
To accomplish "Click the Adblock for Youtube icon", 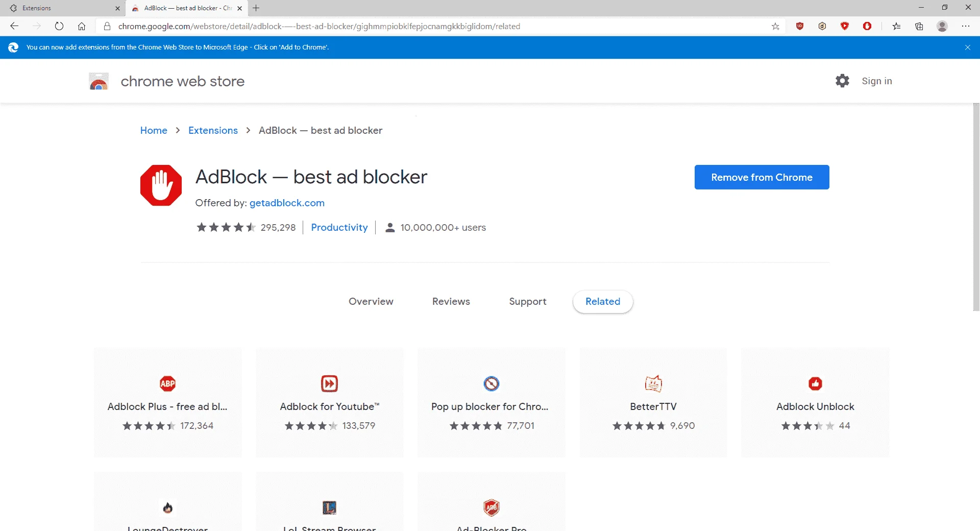I will 329,383.
